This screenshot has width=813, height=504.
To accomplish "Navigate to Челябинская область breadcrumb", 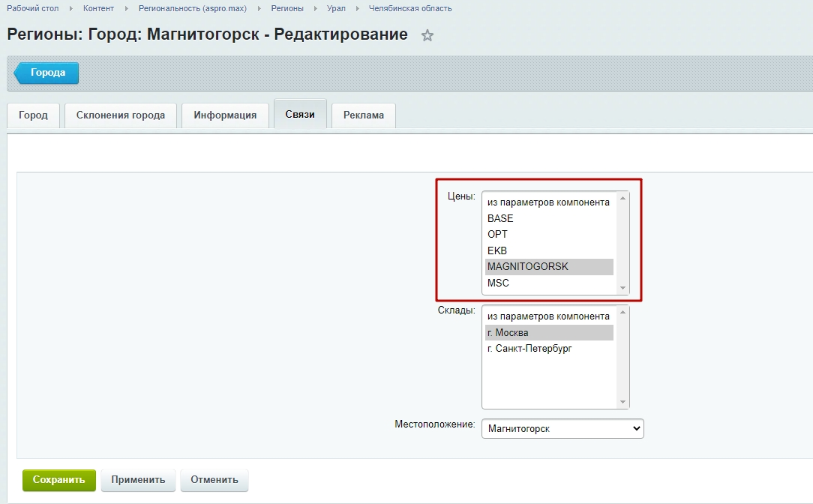I will [x=409, y=8].
